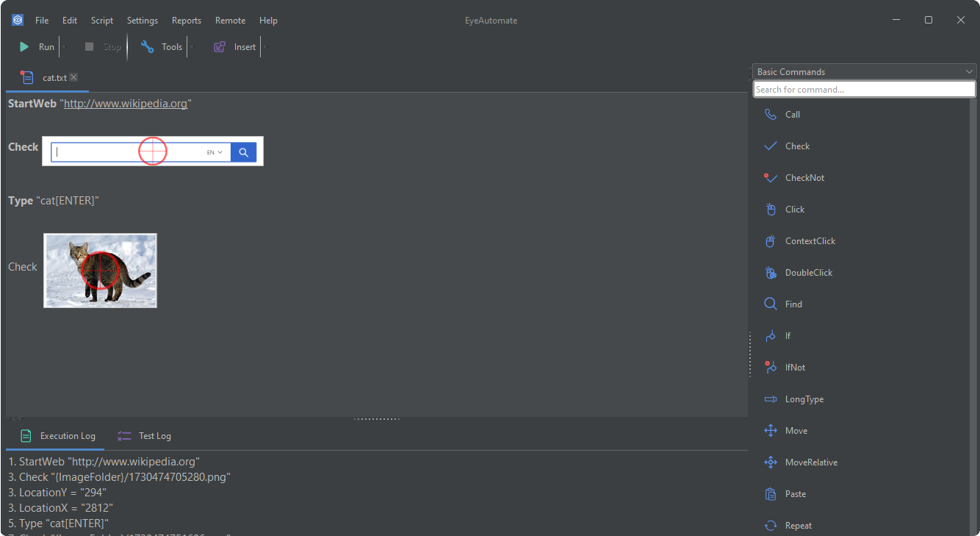
Task: Open the dropdown arrow next to Tools
Action: pyautogui.click(x=192, y=47)
